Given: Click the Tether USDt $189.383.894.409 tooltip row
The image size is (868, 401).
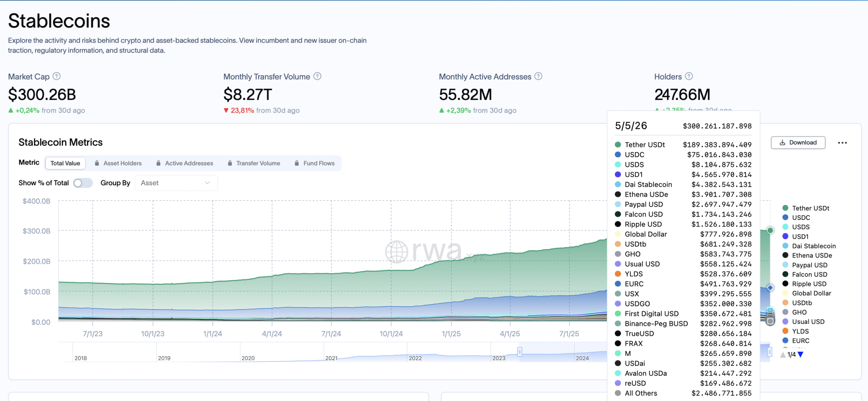Looking at the screenshot, I should point(683,145).
